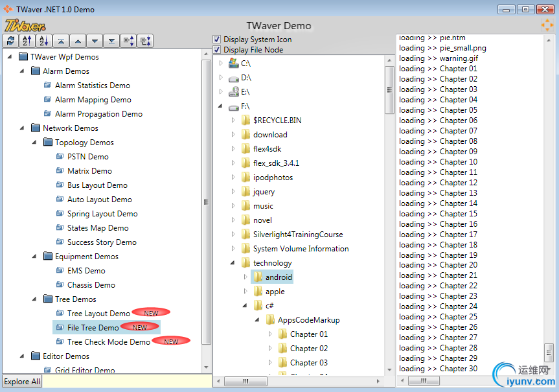The image size is (559, 392).
Task: Click log line 'loading >> Chapter 15'
Action: (438, 214)
